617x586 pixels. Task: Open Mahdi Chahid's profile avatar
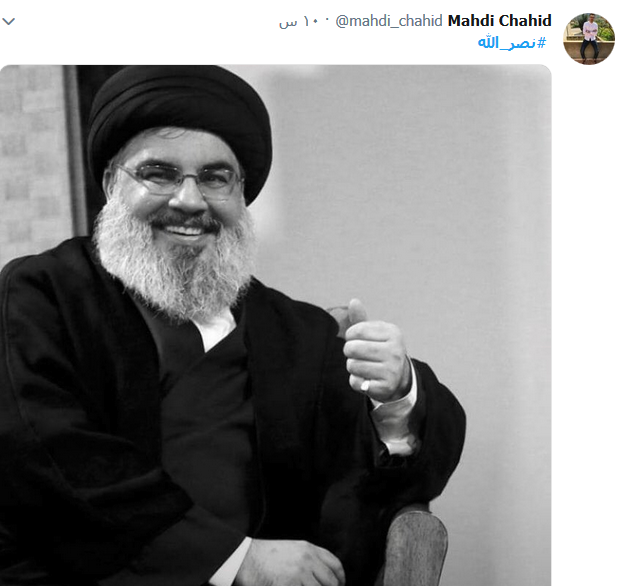click(589, 39)
